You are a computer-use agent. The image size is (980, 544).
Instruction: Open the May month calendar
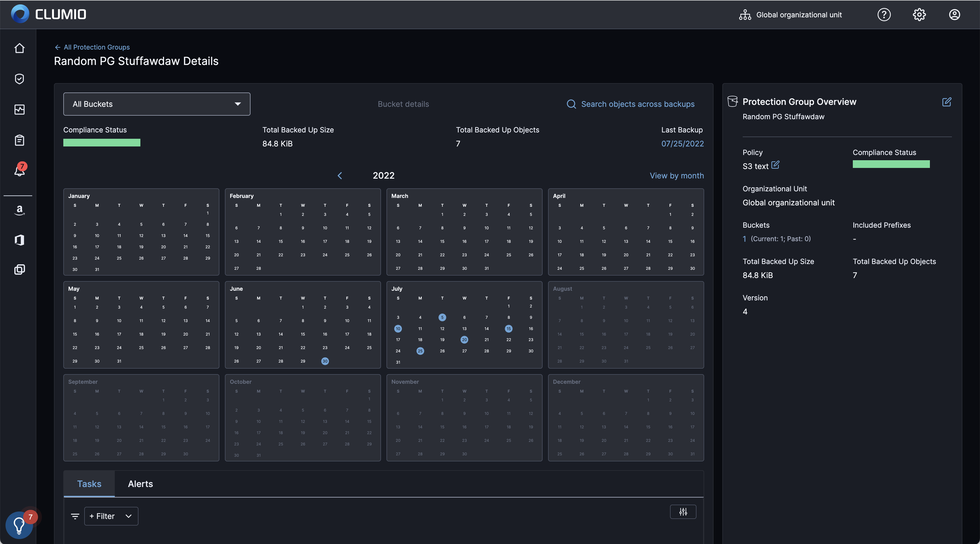tap(141, 325)
